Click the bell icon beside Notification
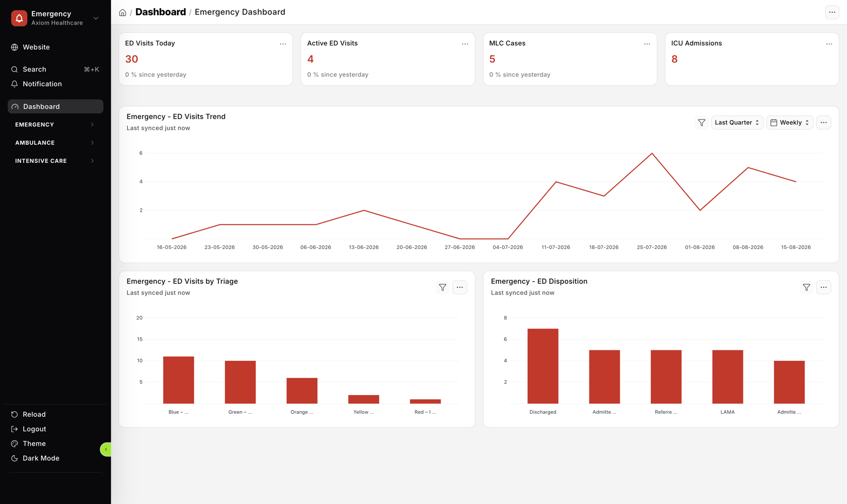The image size is (847, 504). click(x=15, y=84)
